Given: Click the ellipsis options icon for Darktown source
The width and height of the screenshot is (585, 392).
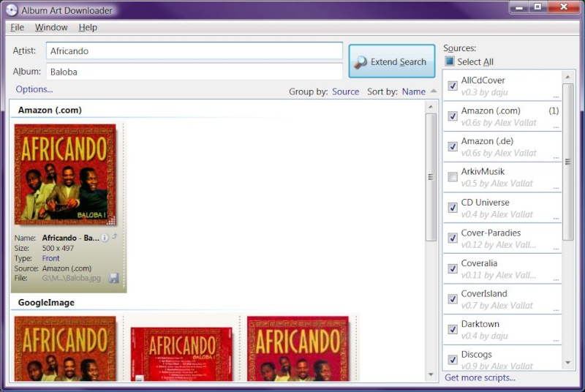Looking at the screenshot, I should point(556,341).
